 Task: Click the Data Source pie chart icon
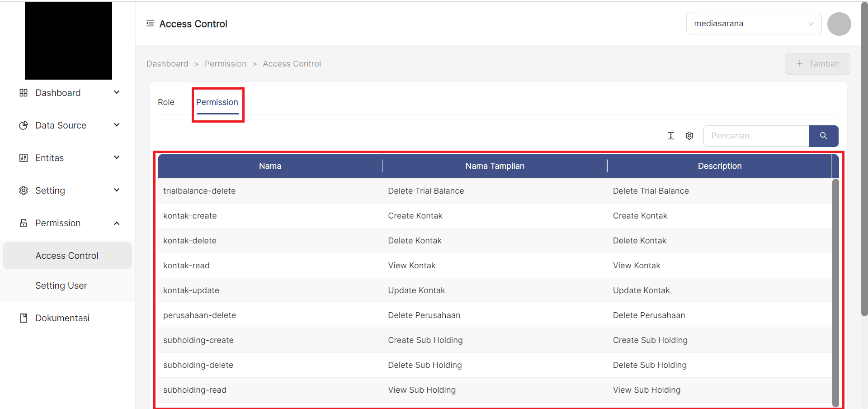pos(24,125)
